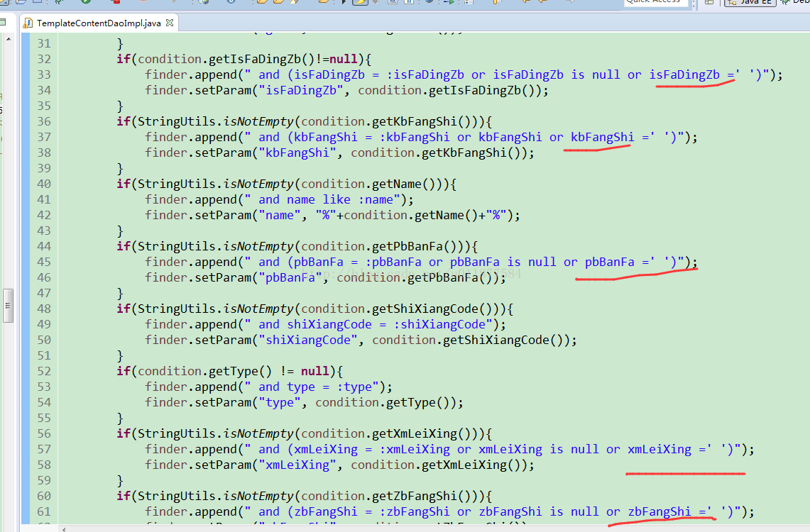Click the "name" string in setParam line 42

[x=280, y=215]
